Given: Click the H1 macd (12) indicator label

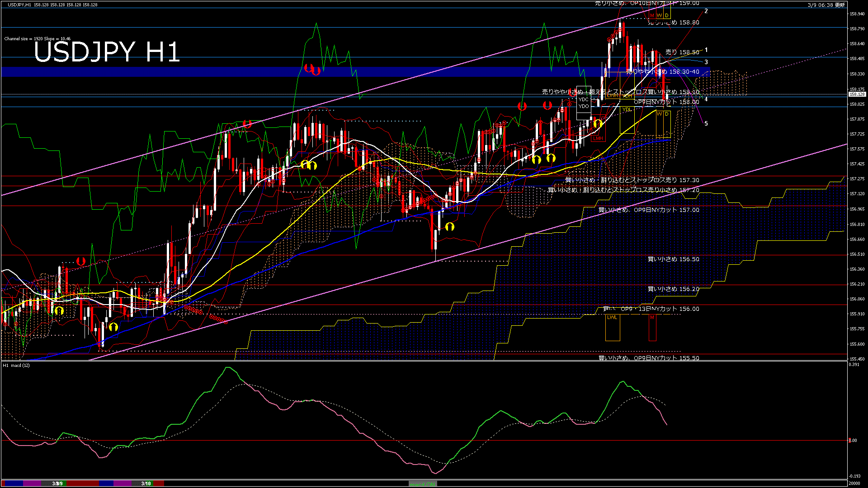Looking at the screenshot, I should coord(16,365).
